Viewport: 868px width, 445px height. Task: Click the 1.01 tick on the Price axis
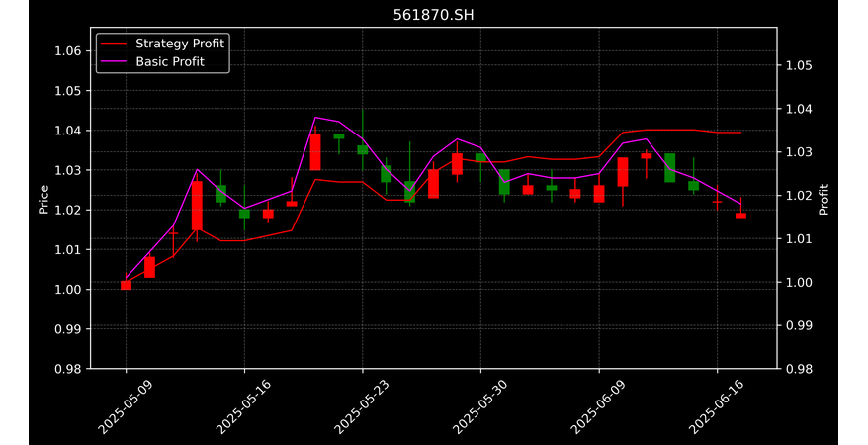click(x=68, y=249)
